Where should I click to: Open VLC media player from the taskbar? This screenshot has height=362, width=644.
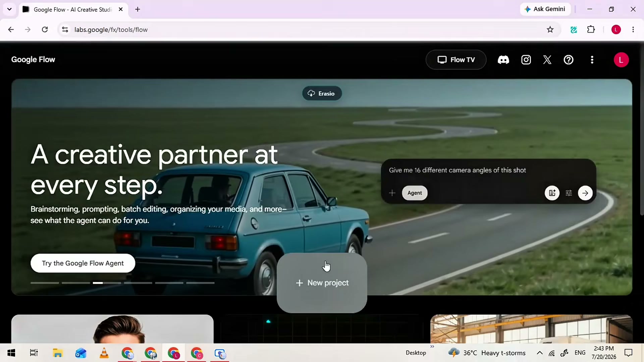[104, 353]
